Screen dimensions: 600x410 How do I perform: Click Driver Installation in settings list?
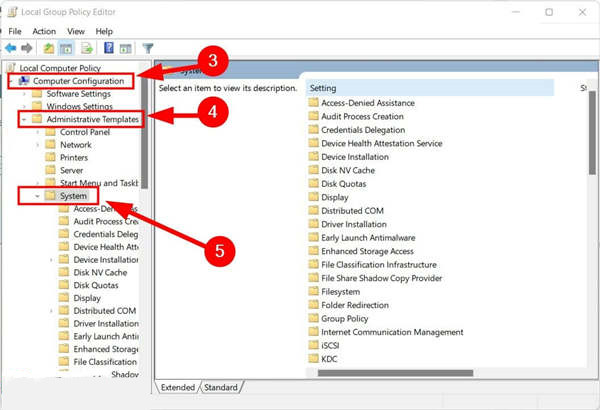coord(354,224)
